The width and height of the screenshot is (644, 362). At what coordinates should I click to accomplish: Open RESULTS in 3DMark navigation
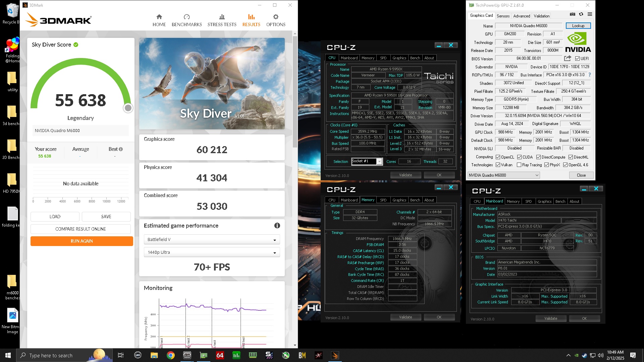[x=251, y=20]
